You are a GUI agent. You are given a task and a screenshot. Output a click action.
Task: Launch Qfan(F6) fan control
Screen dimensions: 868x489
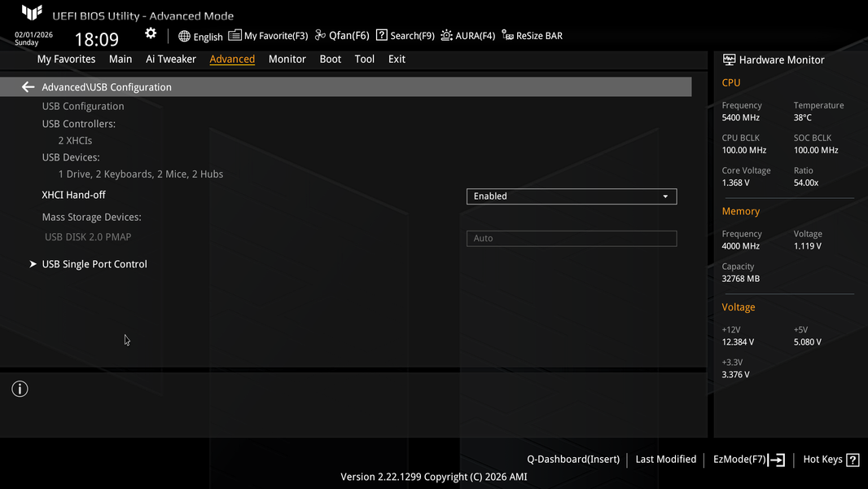[x=341, y=35]
